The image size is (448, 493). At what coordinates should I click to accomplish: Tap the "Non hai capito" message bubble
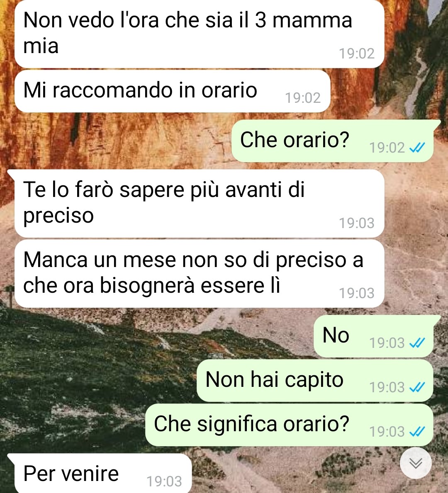tap(315, 381)
